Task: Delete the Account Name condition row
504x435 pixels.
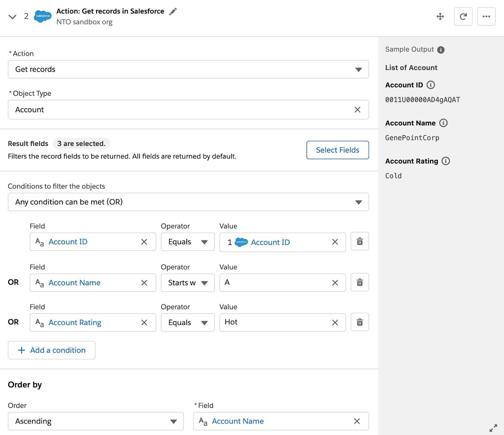Action: point(360,282)
